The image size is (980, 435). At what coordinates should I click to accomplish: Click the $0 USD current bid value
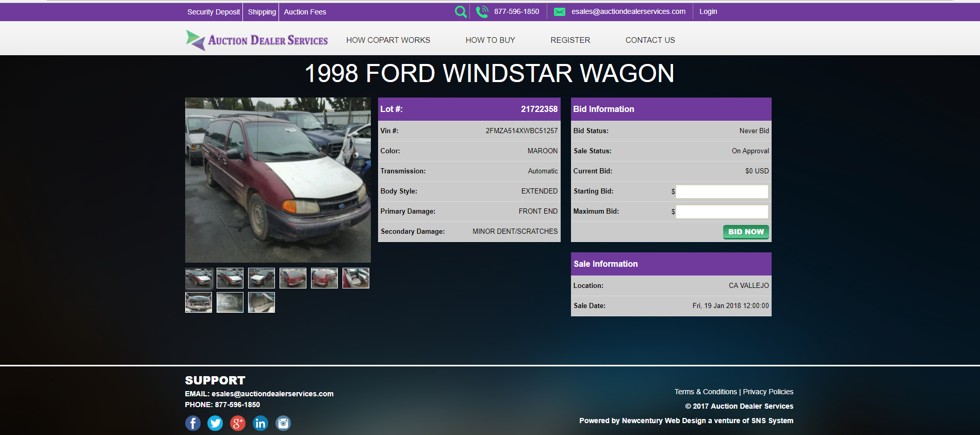[x=757, y=171]
